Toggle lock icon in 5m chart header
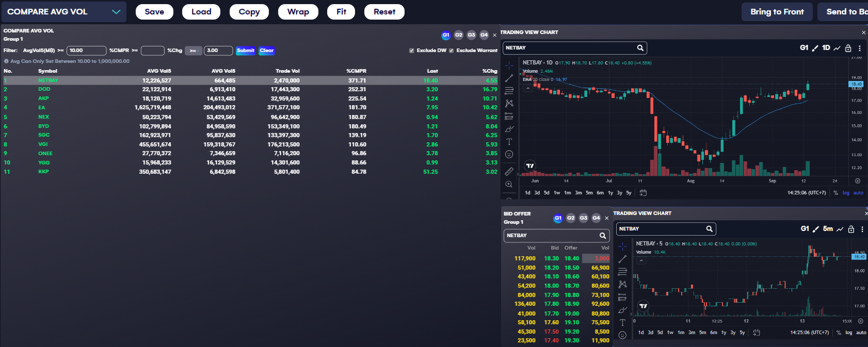This screenshot has height=347, width=868. 851,229
